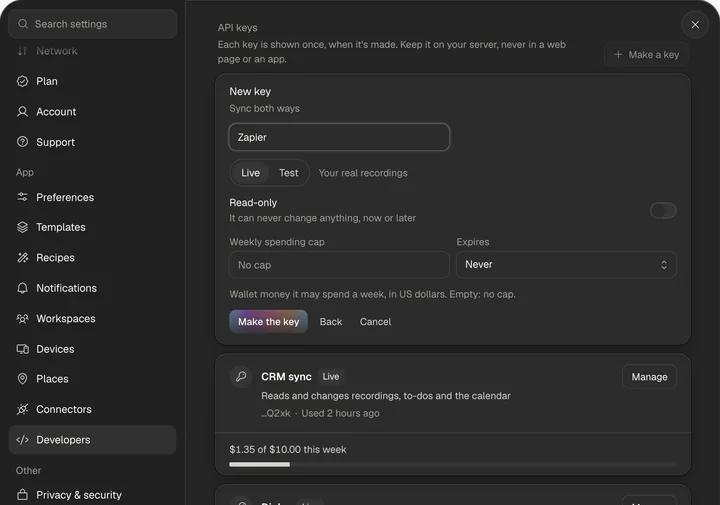This screenshot has height=505, width=720.
Task: Focus the Search settings field
Action: 92,24
